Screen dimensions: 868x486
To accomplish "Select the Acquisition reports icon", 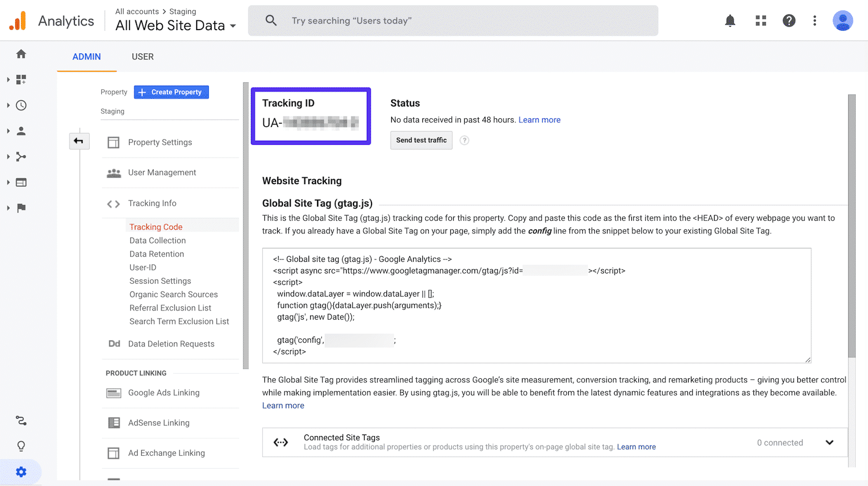I will pyautogui.click(x=21, y=156).
